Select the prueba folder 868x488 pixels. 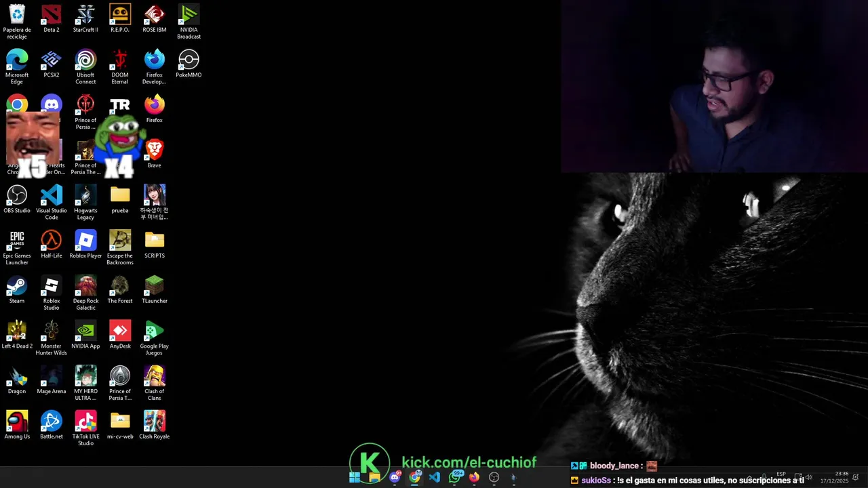120,199
